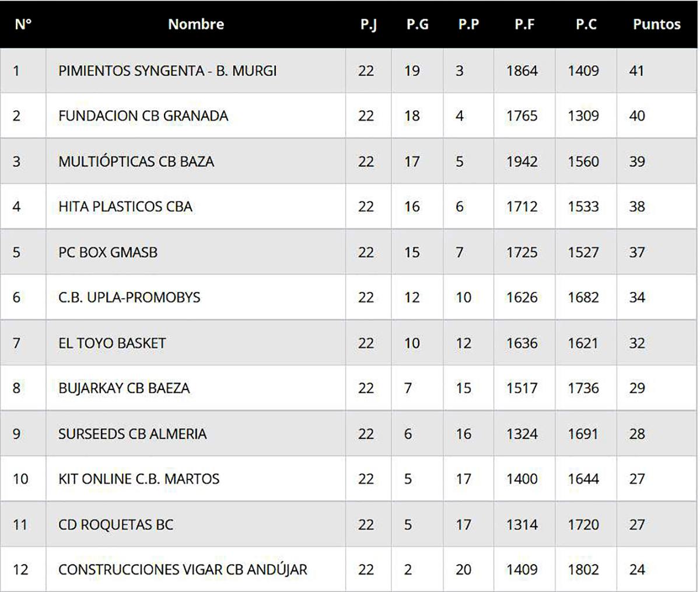
Task: Click the P.C column header
Action: click(x=586, y=24)
